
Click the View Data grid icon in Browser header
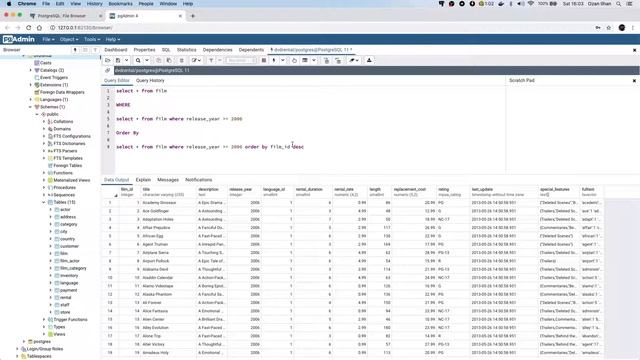pyautogui.click(x=85, y=50)
